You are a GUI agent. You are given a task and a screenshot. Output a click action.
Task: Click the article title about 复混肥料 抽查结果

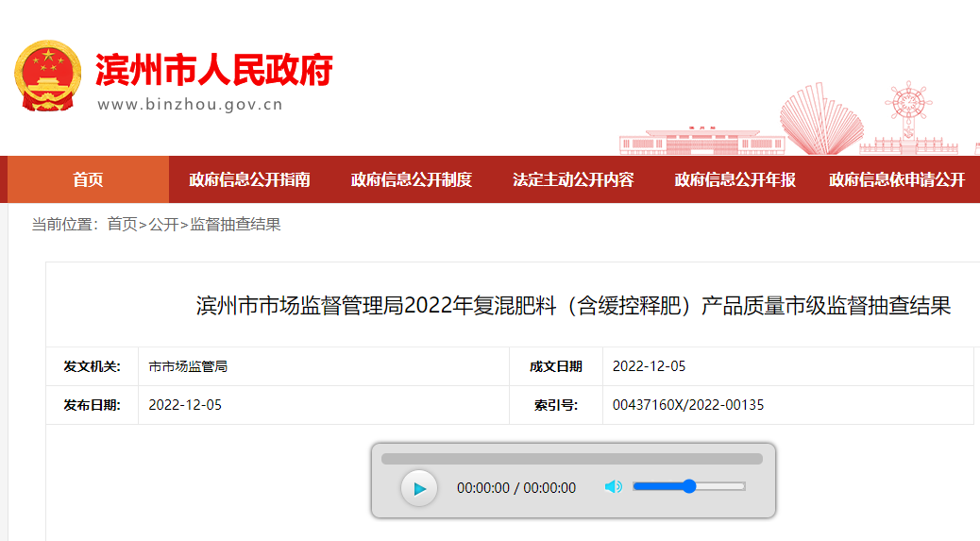click(x=573, y=306)
